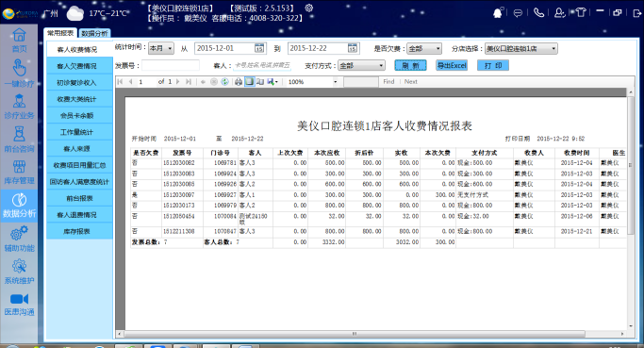Click the Find link in report toolbar
This screenshot has width=644, height=348.
388,82
